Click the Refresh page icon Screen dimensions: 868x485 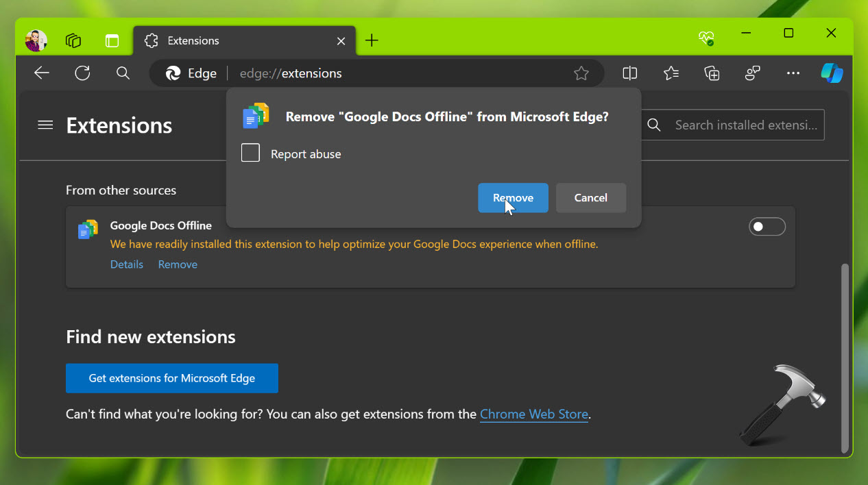pos(83,73)
